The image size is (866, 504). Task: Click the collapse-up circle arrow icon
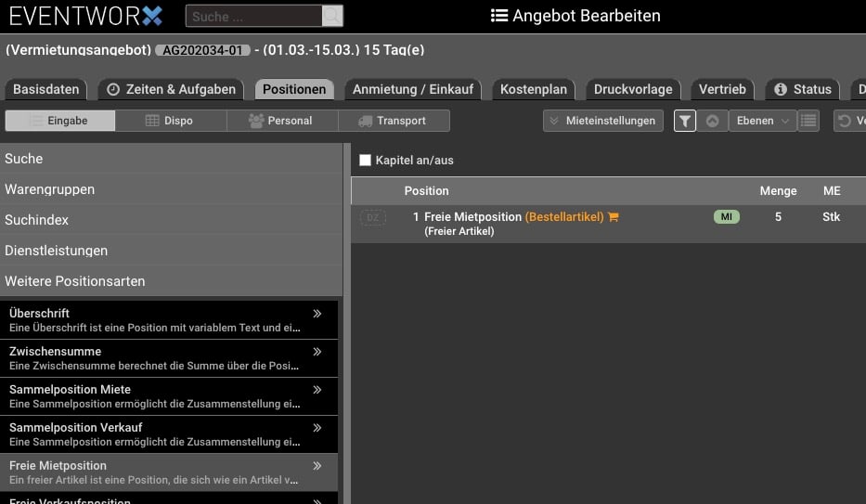click(x=712, y=121)
